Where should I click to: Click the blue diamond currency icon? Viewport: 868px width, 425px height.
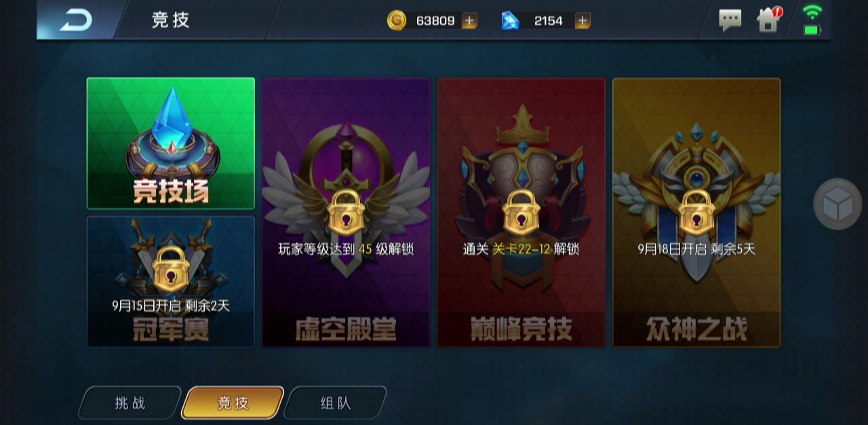510,20
